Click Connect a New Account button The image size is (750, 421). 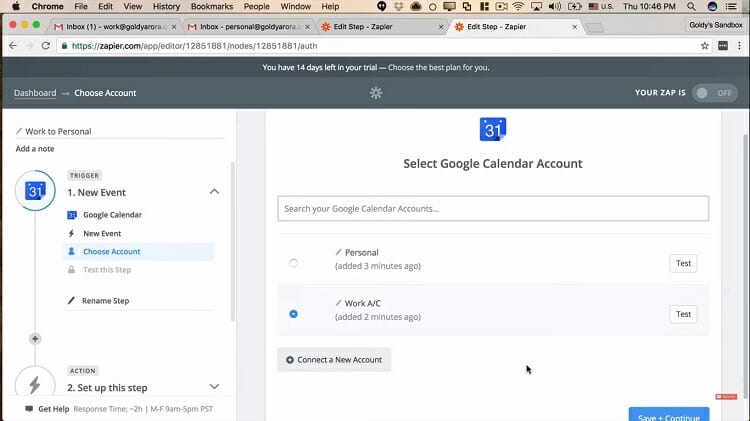334,360
